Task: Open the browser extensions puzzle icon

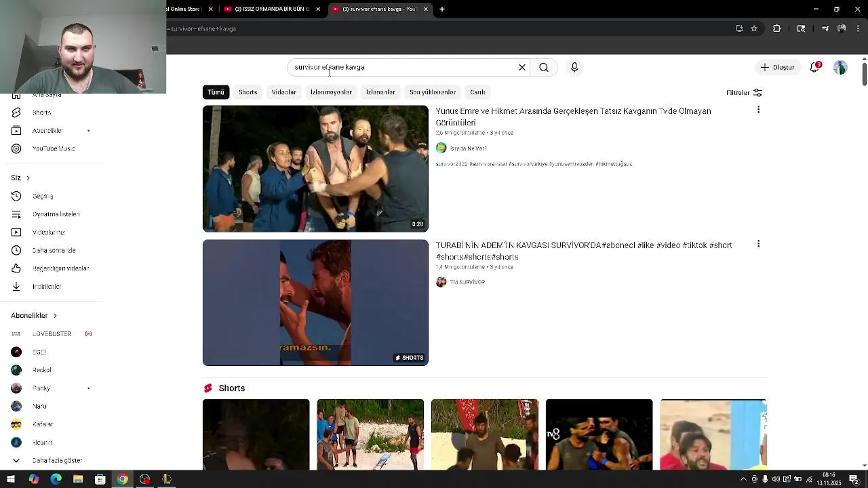Action: (777, 28)
